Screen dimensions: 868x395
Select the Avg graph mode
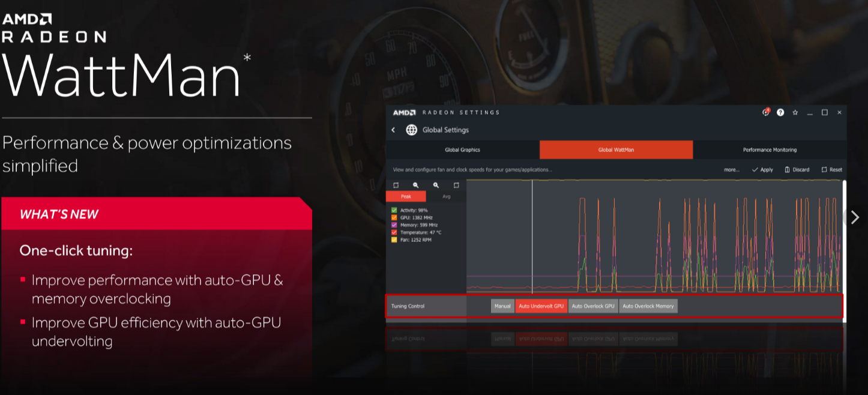pos(446,196)
